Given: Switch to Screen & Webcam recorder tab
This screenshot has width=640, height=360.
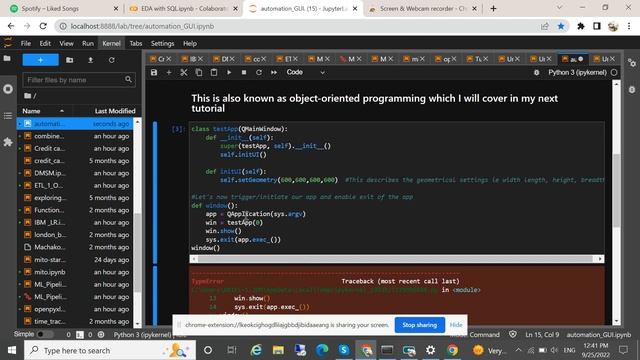Looking at the screenshot, I should 423,9.
